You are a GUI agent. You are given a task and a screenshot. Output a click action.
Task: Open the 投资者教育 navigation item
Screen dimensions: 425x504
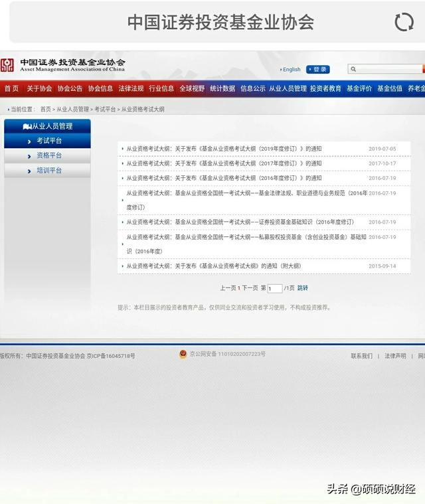coord(325,88)
